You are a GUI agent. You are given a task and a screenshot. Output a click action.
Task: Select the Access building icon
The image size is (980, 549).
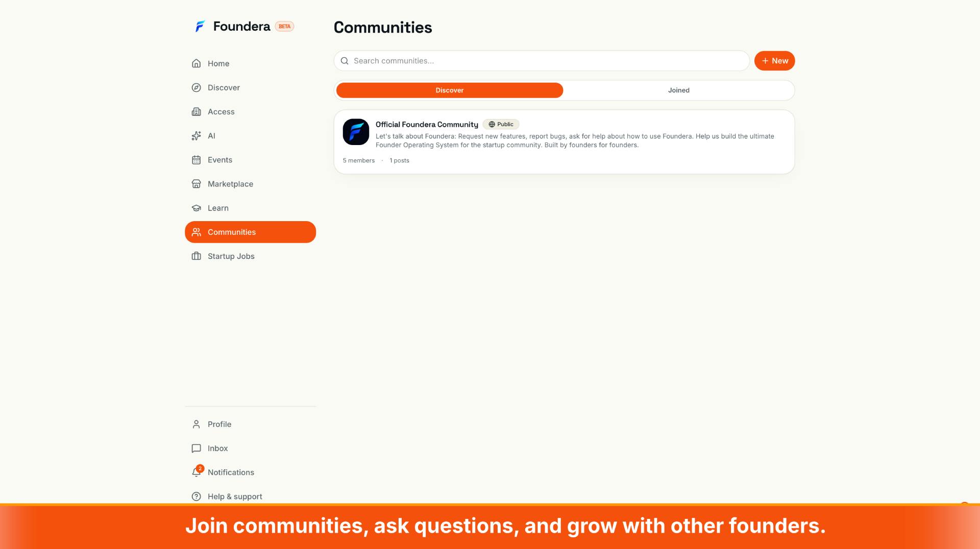coord(196,111)
